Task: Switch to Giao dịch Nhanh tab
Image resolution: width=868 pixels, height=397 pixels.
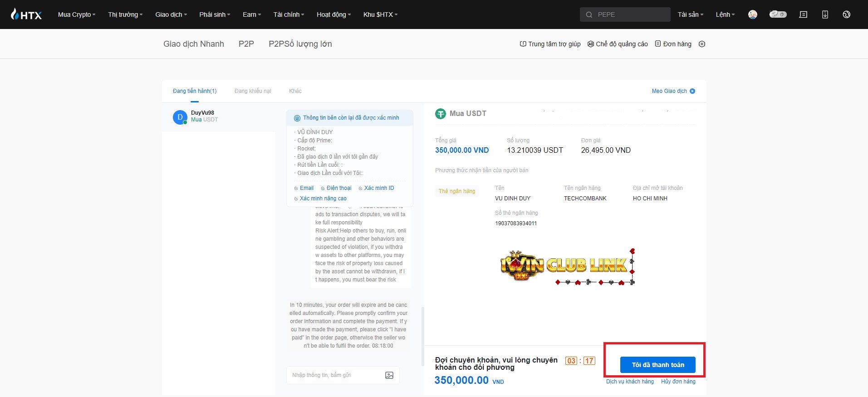Action: pyautogui.click(x=194, y=44)
